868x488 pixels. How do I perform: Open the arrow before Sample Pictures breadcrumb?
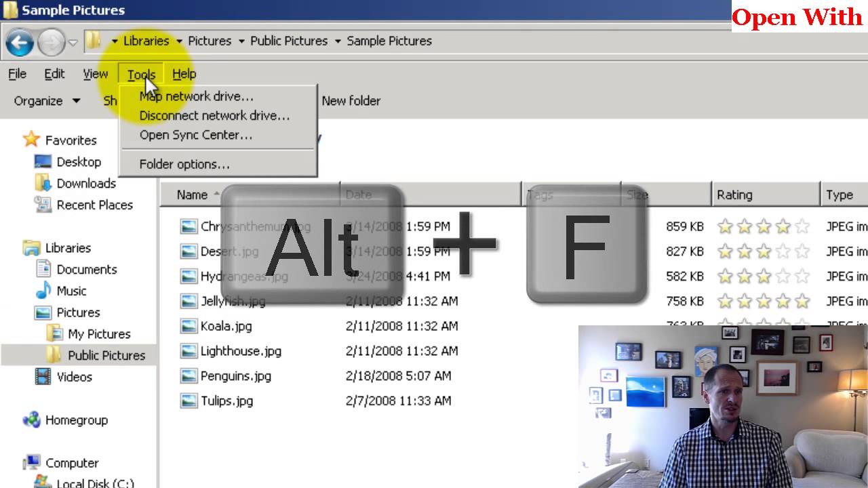click(338, 41)
